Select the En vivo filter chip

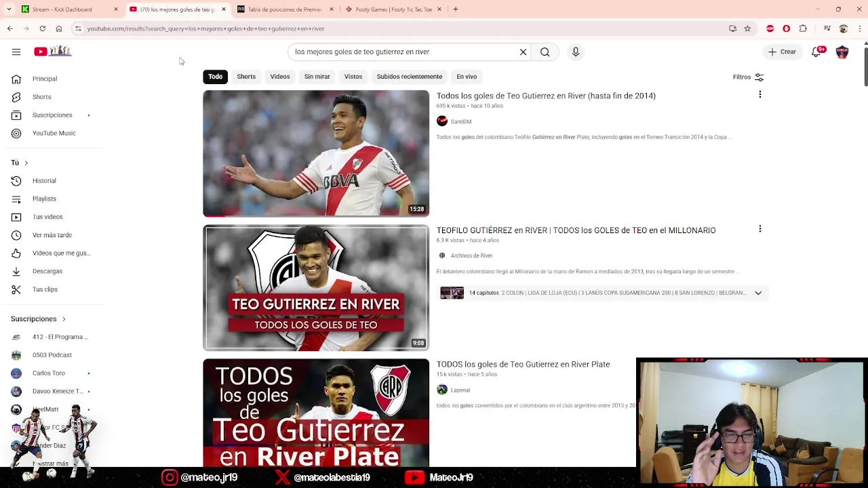coord(467,77)
